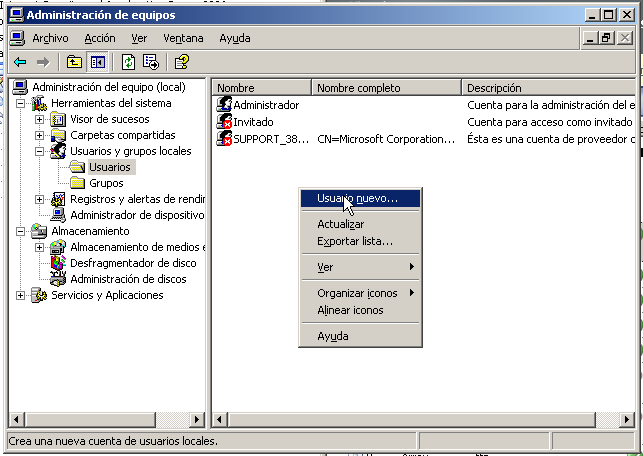This screenshot has height=456, width=643.
Task: Click the CN=Microsoft Corporation full name cell
Action: 386,139
